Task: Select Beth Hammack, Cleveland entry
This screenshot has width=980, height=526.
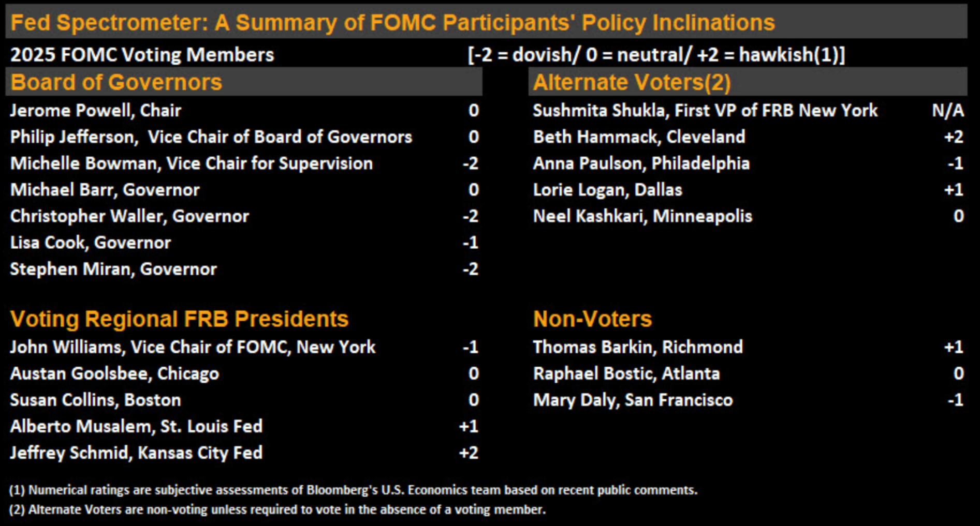Action: click(639, 137)
